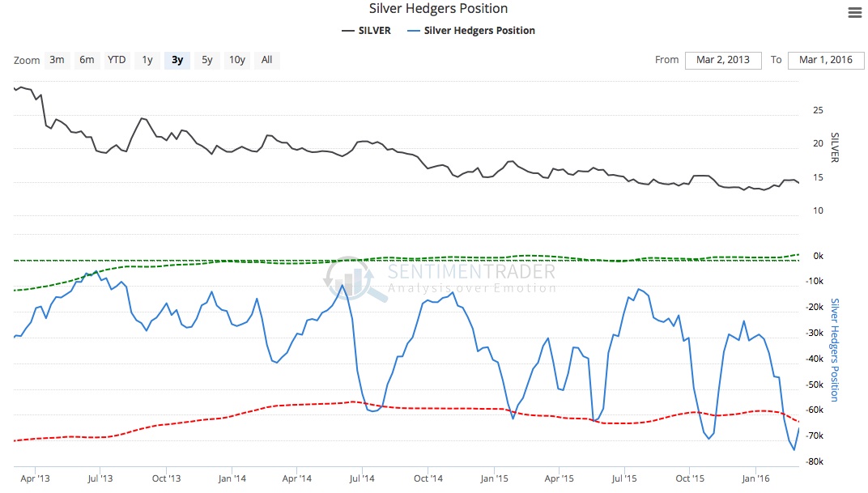Choose the 10y zoom range
Screen dimensions: 868x493
point(237,60)
